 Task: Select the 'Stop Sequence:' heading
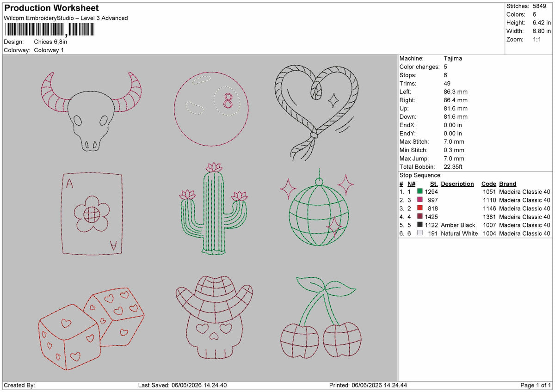[420, 175]
